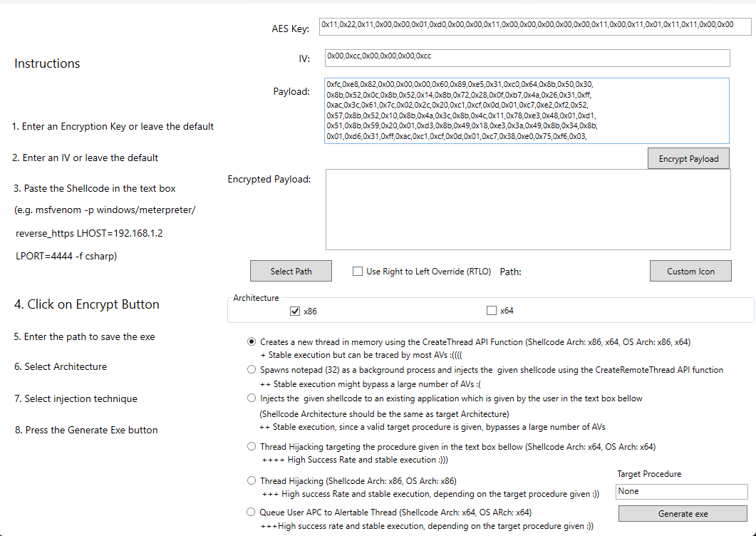Click the 'IV:' label
The height and width of the screenshot is (536, 756).
click(304, 59)
